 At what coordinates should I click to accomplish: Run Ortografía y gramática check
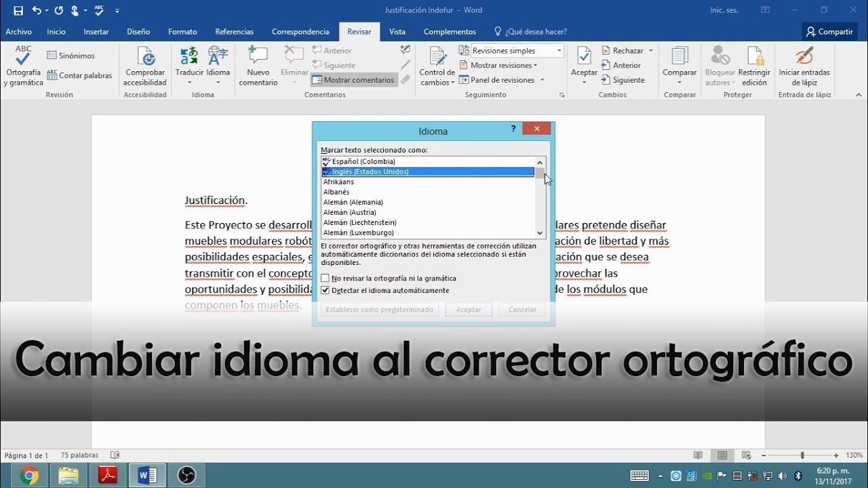tap(23, 66)
